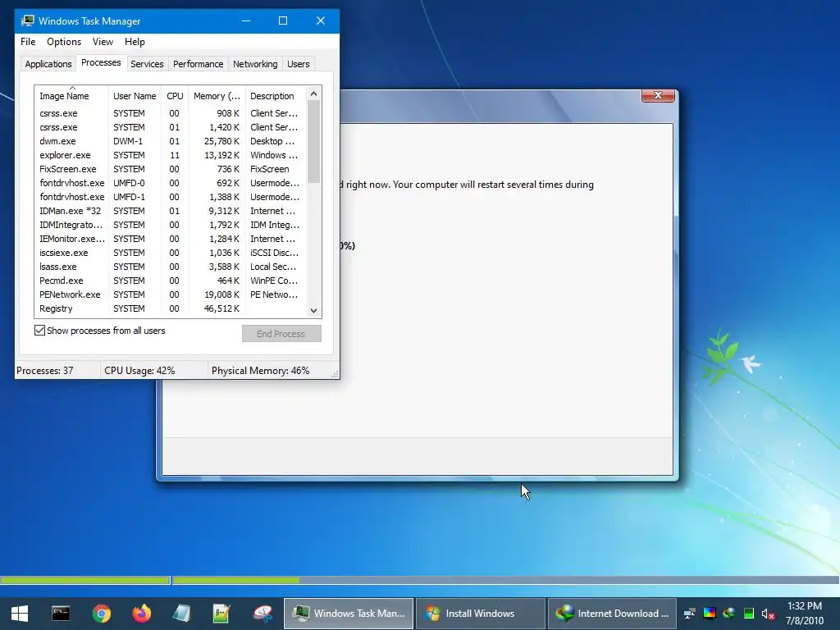
Task: Click the CPU Usage: 42% status entry
Action: [153, 371]
